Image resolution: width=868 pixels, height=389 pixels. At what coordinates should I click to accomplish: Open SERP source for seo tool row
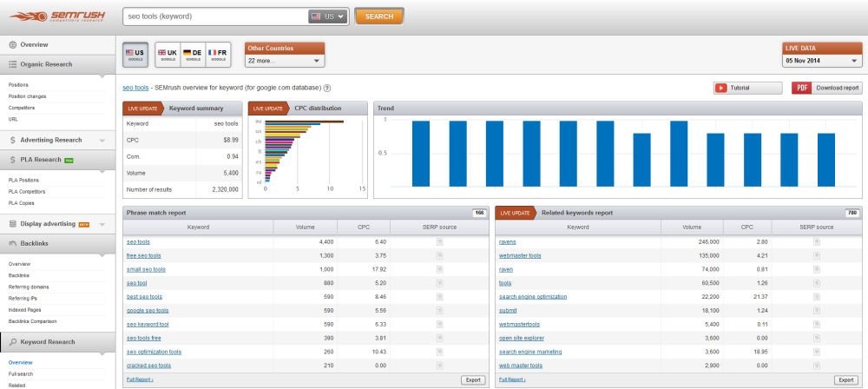pos(439,283)
